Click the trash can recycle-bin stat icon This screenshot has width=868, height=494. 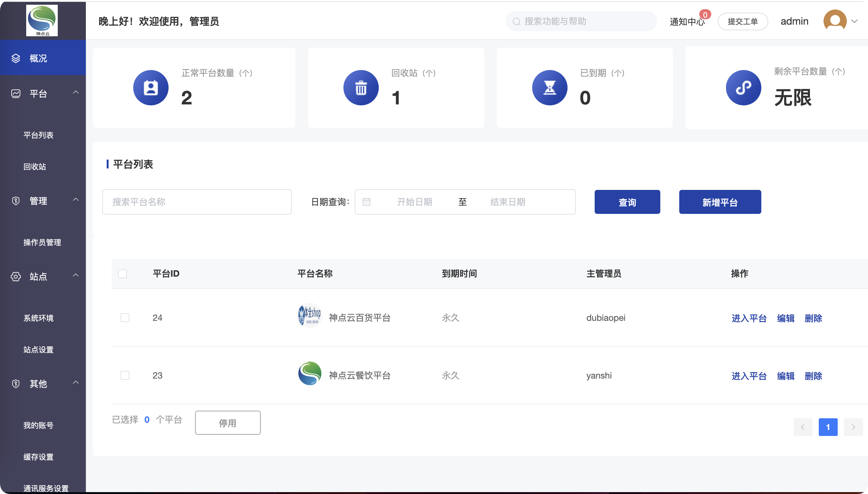pyautogui.click(x=361, y=88)
